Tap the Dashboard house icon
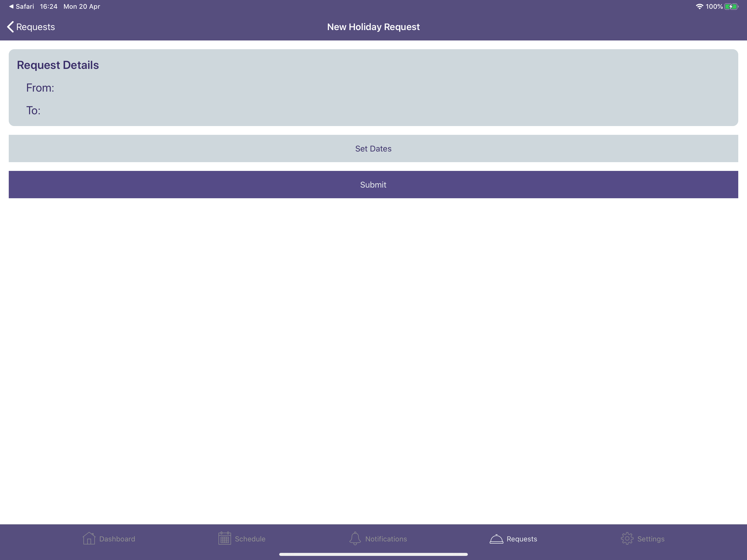The image size is (747, 560). click(x=89, y=538)
